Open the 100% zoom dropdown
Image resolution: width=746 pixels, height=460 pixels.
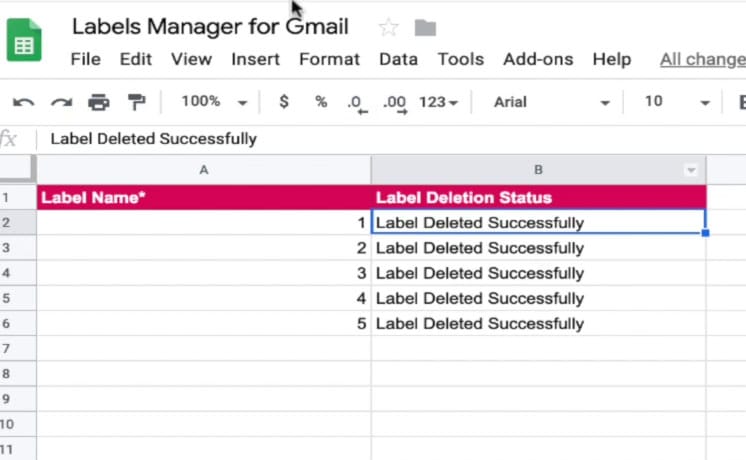(x=214, y=101)
